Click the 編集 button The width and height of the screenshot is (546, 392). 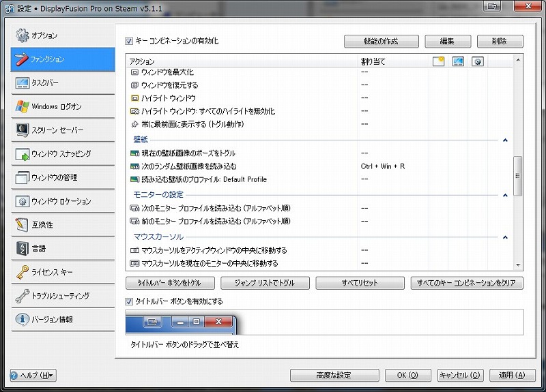click(448, 42)
